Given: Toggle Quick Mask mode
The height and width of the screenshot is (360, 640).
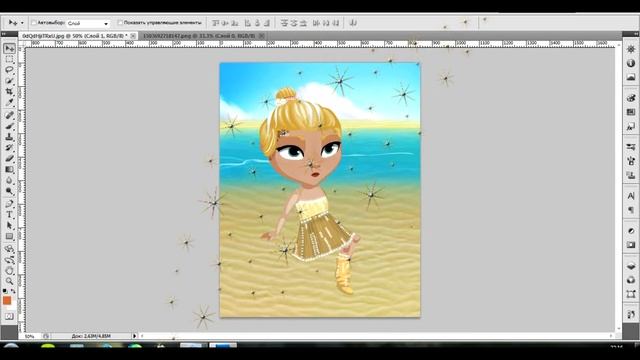Looking at the screenshot, I should pyautogui.click(x=9, y=316).
